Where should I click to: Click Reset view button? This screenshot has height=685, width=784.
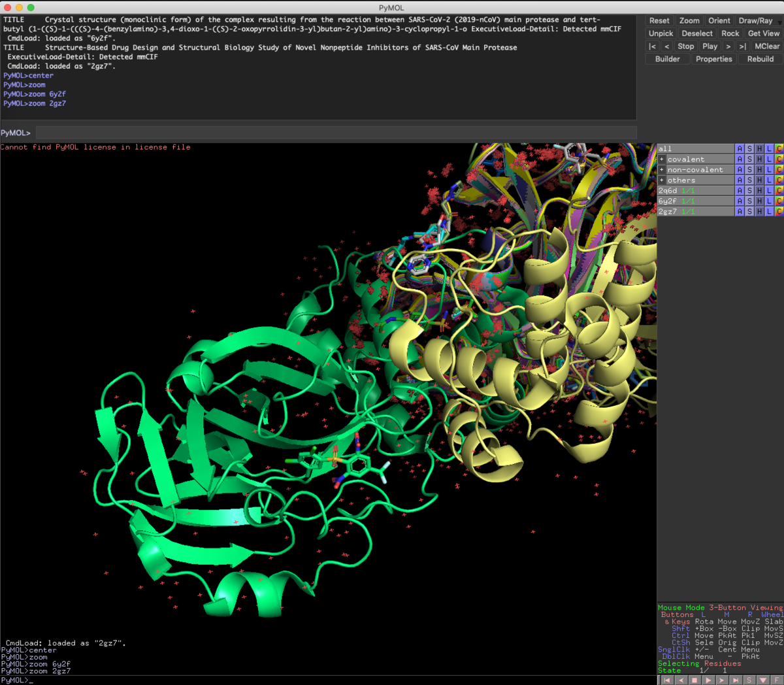tap(659, 21)
